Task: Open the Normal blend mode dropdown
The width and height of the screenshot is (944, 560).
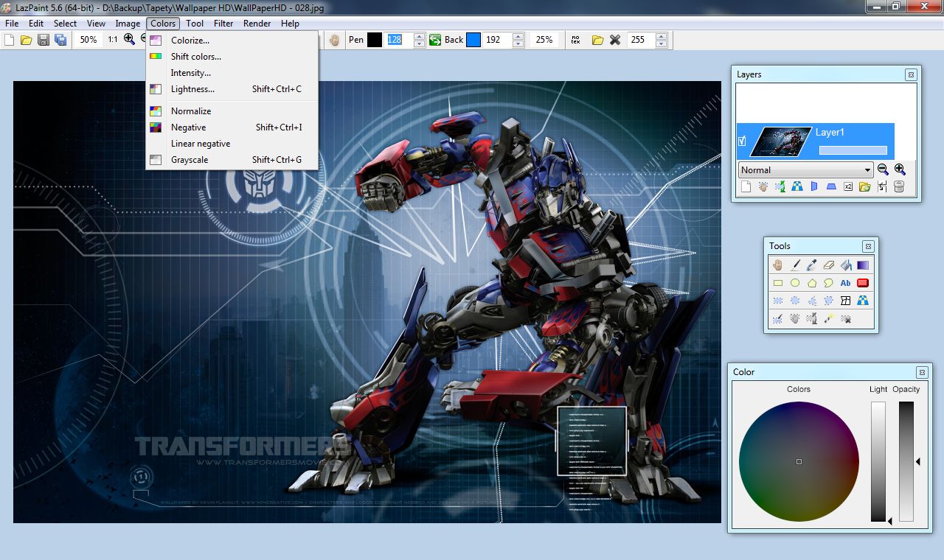Action: click(x=805, y=169)
